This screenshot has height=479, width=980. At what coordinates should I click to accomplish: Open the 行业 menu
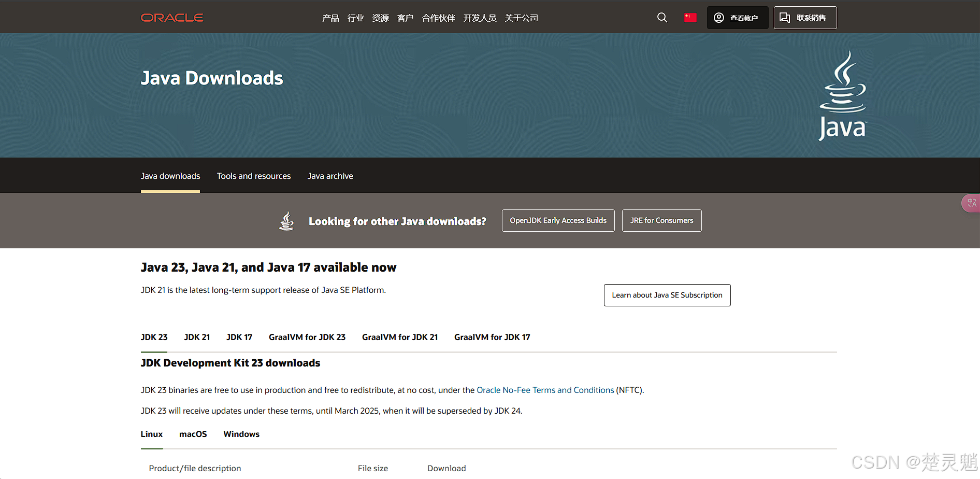click(355, 18)
